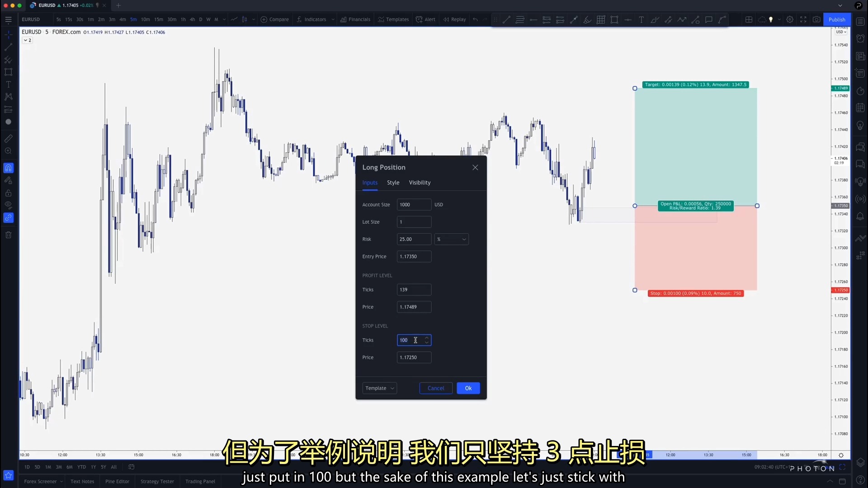Click the Inputs tab in dialog
This screenshot has height=488, width=868.
370,183
